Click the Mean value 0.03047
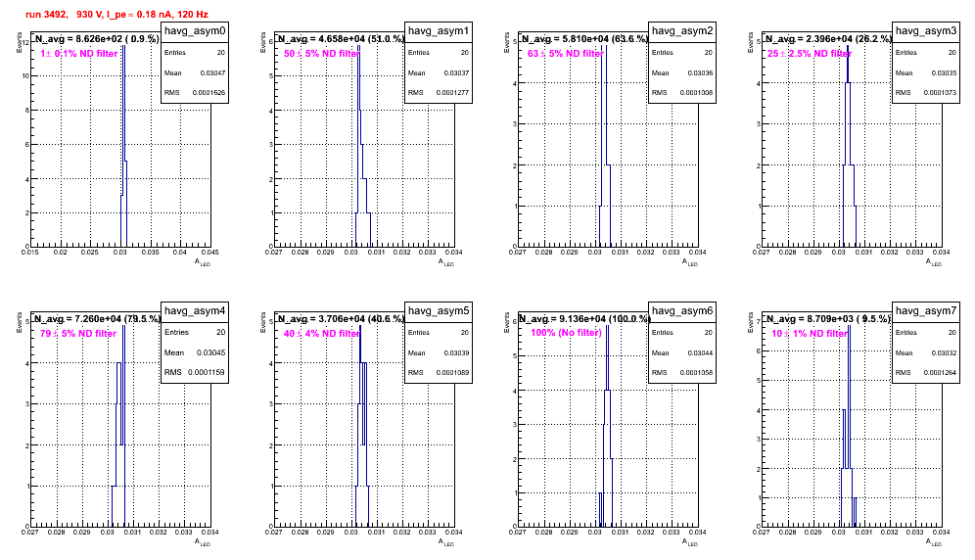This screenshot has height=560, width=975. [212, 72]
